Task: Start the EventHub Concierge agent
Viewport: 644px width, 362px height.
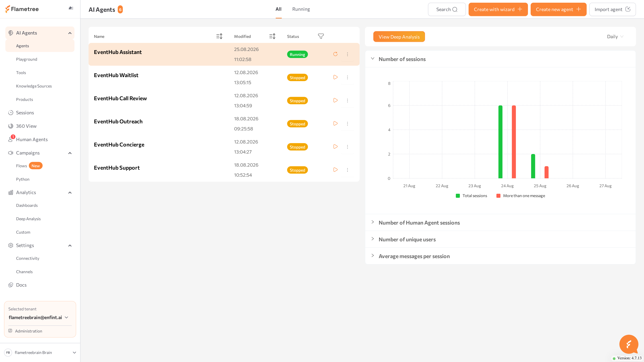Action: tap(335, 147)
